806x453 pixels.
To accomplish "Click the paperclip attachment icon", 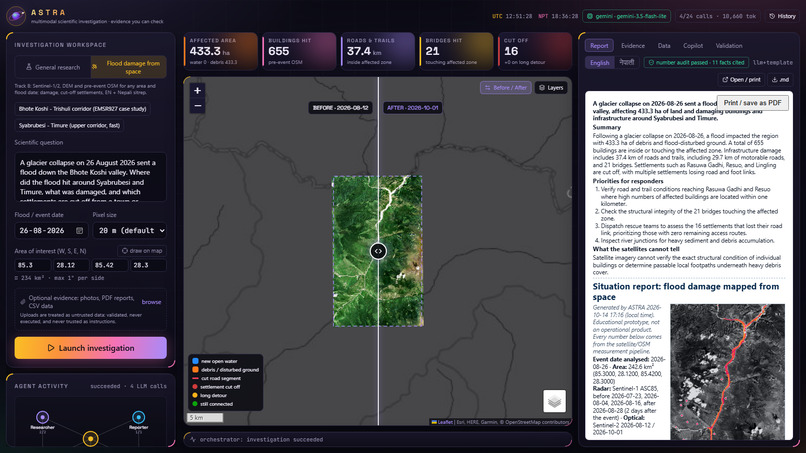I will pos(23,302).
